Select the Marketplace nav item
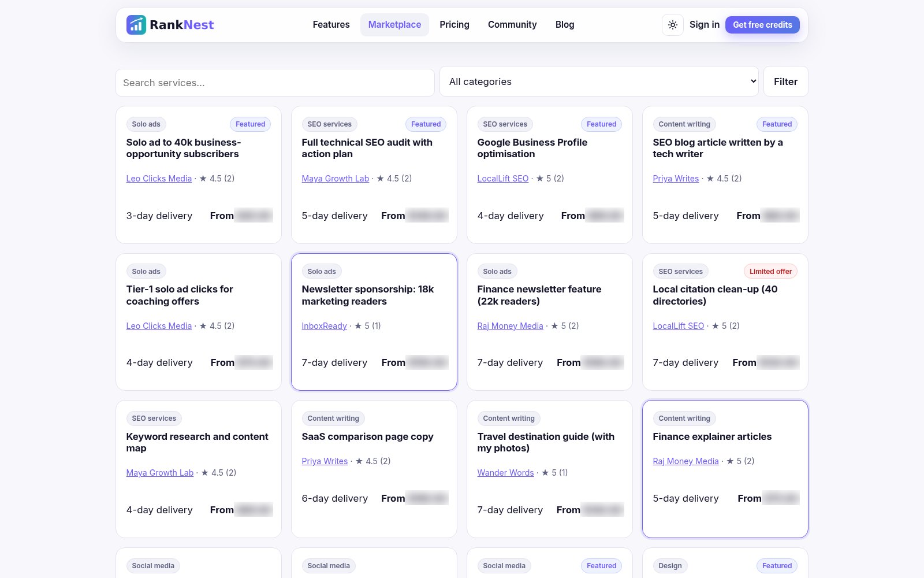Screen dimensions: 924x578 click(394, 25)
